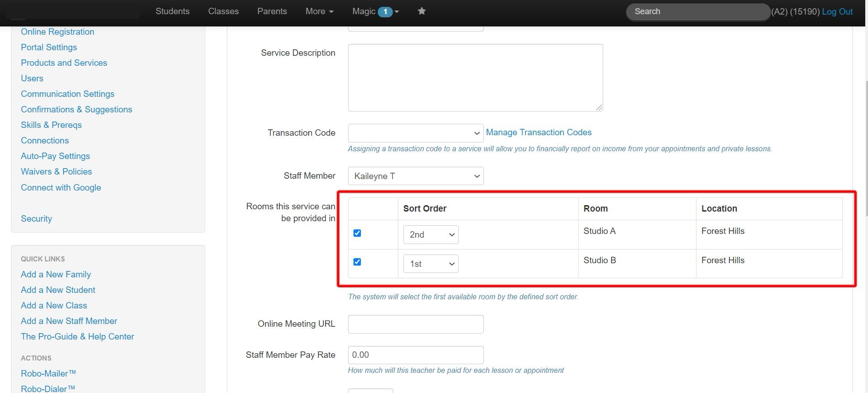
Task: Click the page vertical scrollbar
Action: (866, 149)
